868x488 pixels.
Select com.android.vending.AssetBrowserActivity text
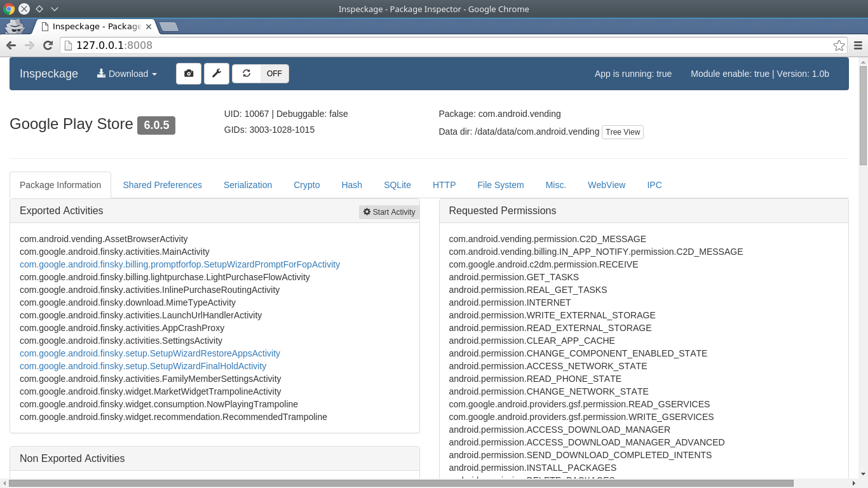click(x=104, y=239)
